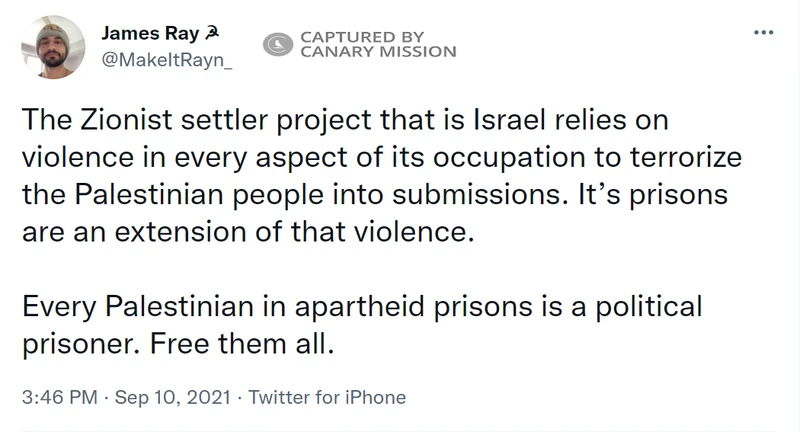Open the @MakeItRayn_ handle link
This screenshot has width=800, height=432.
click(x=167, y=60)
